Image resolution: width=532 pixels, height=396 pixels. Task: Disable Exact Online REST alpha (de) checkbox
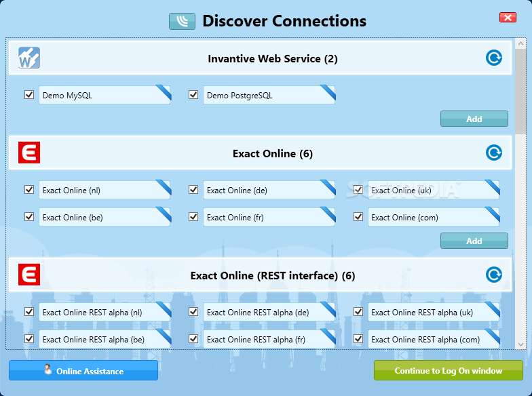coord(193,312)
